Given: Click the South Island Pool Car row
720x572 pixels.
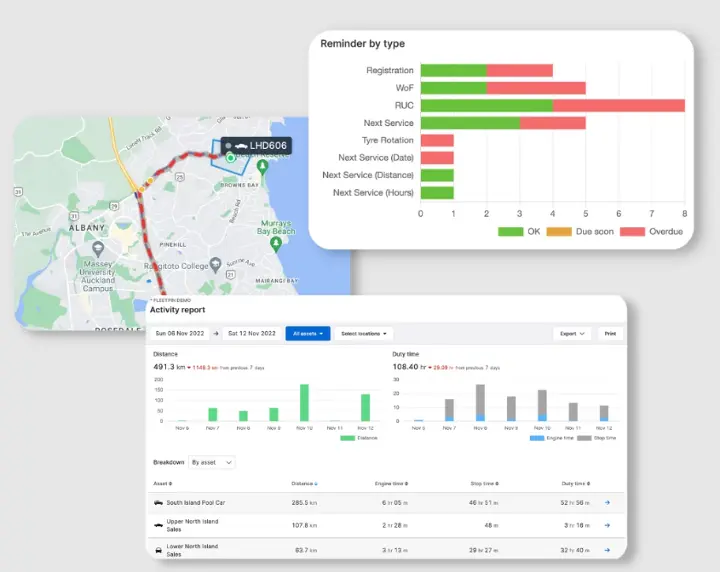Looking at the screenshot, I should pos(386,503).
